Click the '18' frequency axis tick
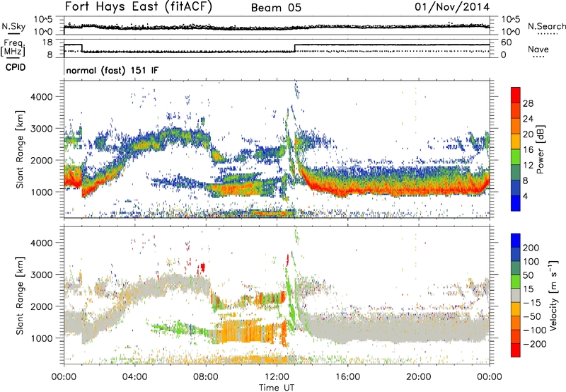The height and width of the screenshot is (392, 566). [x=47, y=42]
